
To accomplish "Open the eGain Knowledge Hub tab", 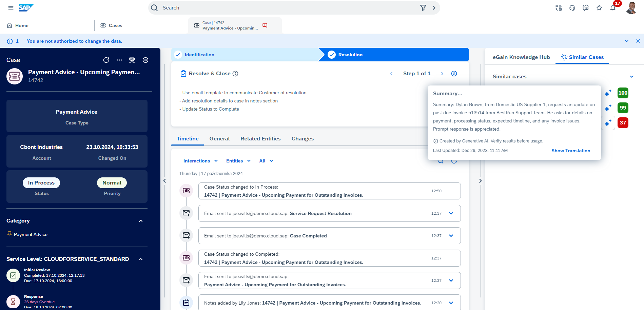I will pyautogui.click(x=521, y=57).
